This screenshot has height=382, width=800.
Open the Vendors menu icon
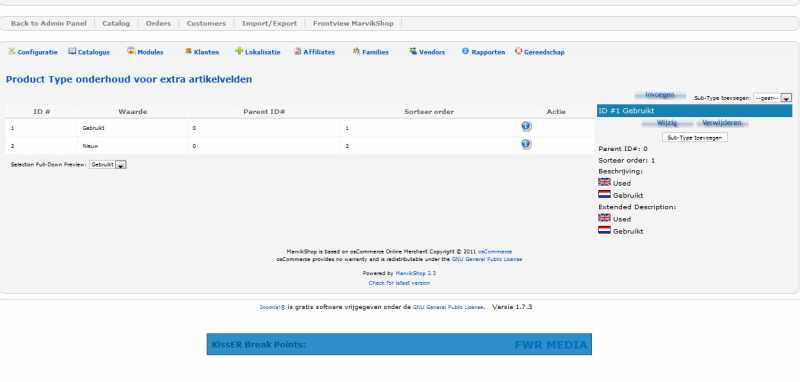413,52
